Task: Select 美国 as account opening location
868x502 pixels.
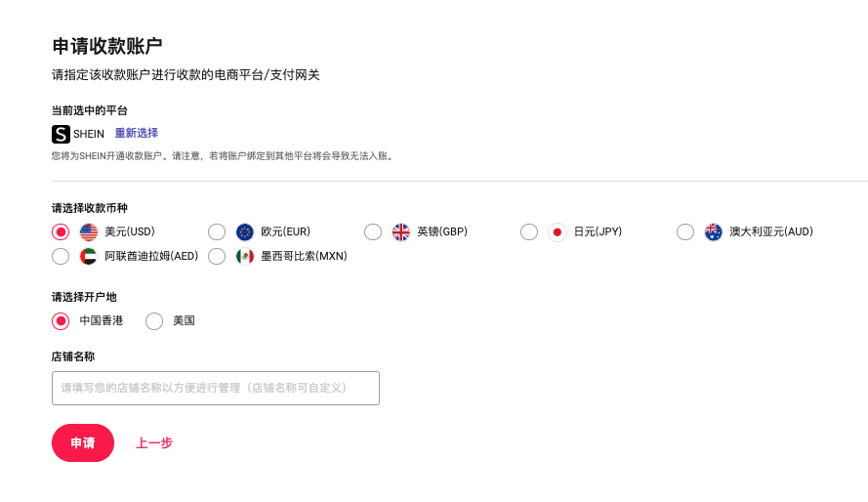Action: click(x=154, y=320)
